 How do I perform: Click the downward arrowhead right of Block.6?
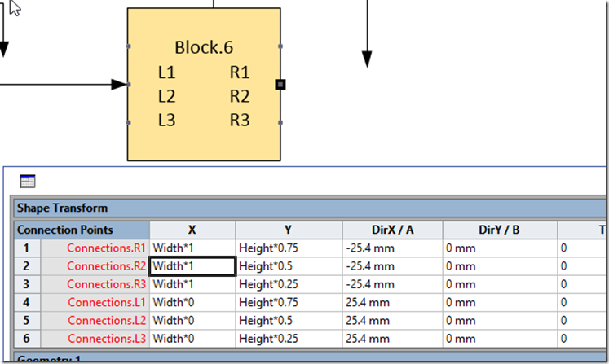pyautogui.click(x=367, y=59)
